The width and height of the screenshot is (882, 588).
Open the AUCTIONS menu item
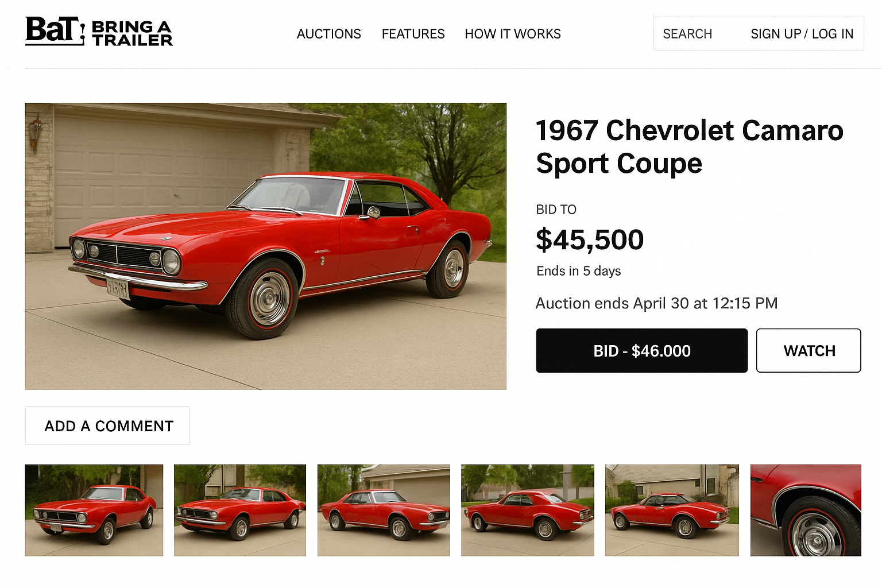click(x=328, y=34)
